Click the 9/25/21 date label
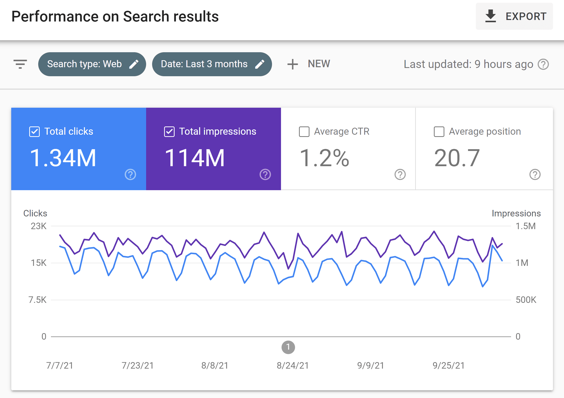The width and height of the screenshot is (564, 398). point(449,366)
